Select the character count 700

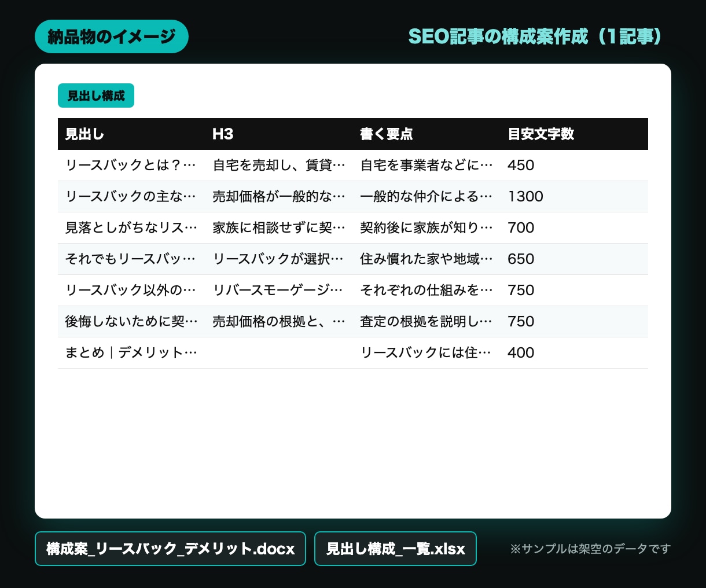[x=521, y=228]
